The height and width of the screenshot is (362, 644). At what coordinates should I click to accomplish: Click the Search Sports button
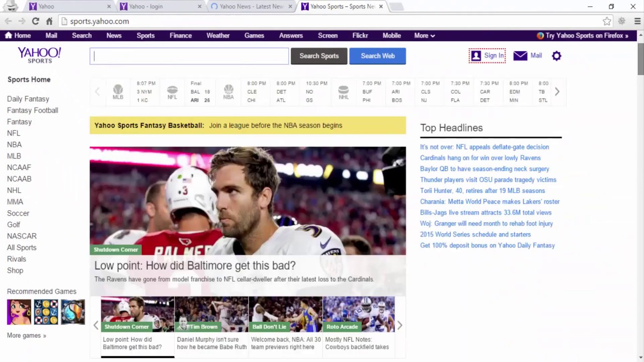click(319, 56)
